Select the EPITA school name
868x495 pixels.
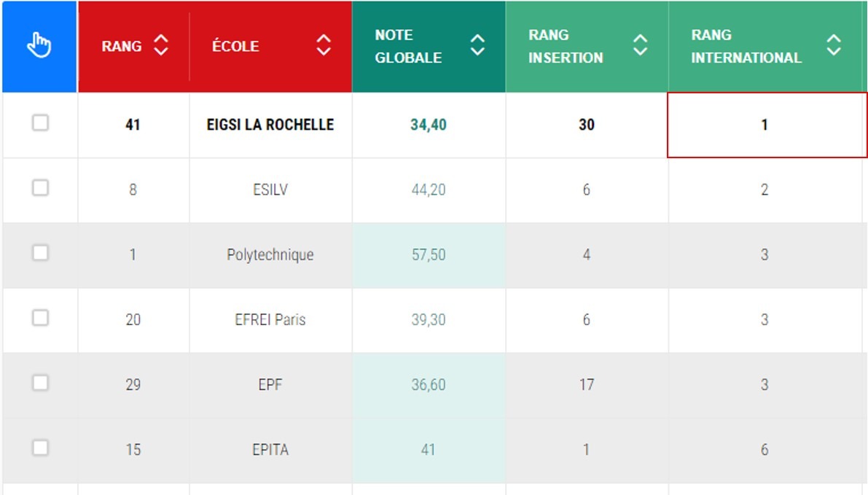click(270, 450)
